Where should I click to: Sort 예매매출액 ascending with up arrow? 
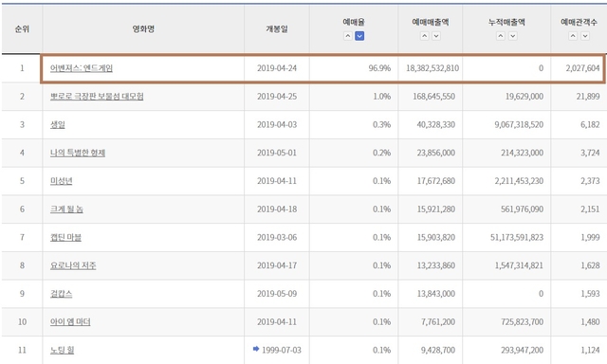pos(425,36)
